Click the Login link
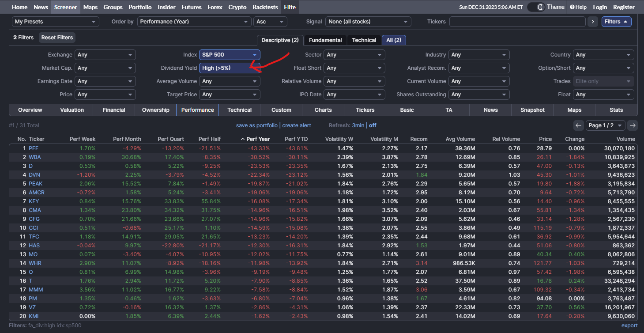Screen dimensions: 644x333 click(x=600, y=7)
